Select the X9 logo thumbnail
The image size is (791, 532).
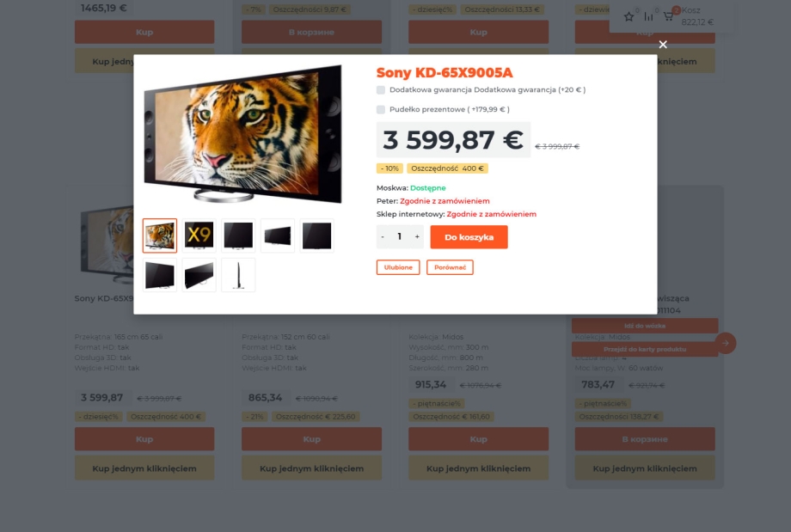pyautogui.click(x=199, y=235)
